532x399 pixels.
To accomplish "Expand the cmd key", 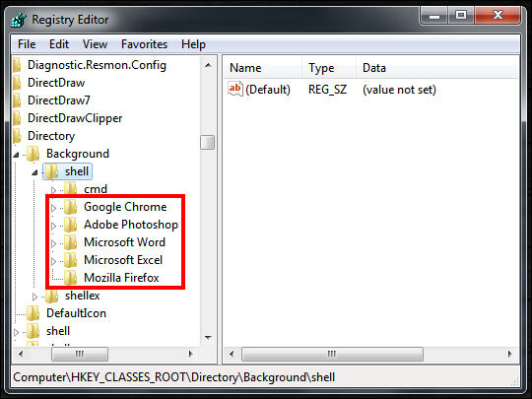I will [53, 190].
